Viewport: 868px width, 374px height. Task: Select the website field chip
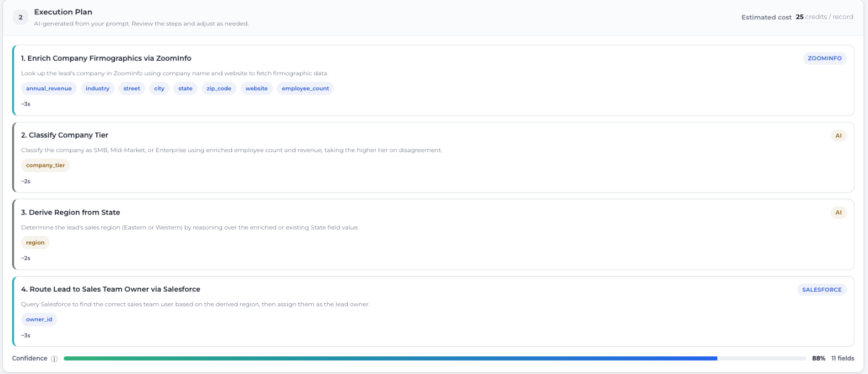click(x=257, y=89)
